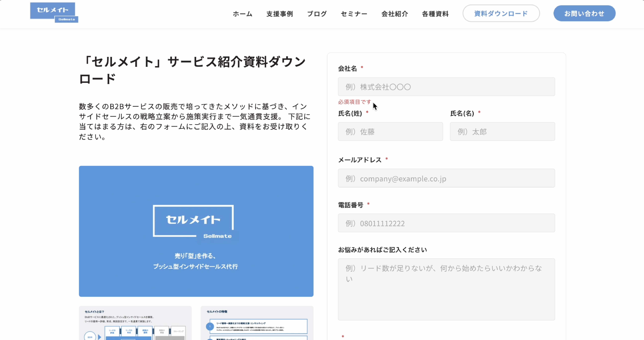This screenshot has height=340, width=644.
Task: Go to 支援事例 page
Action: [x=280, y=14]
